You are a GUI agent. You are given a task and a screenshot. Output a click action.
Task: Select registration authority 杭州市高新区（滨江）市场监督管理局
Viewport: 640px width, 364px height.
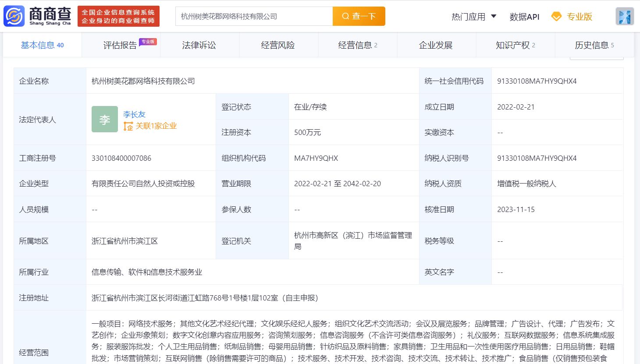(x=353, y=241)
